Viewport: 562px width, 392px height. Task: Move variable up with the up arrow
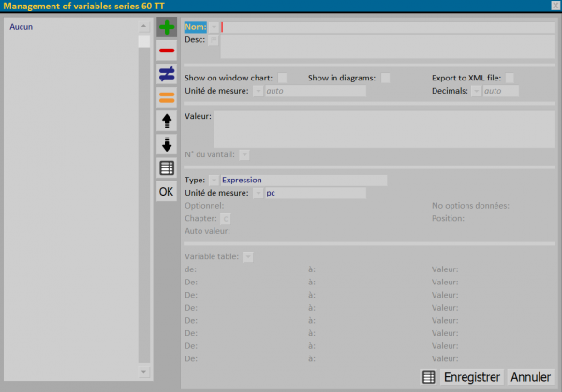coord(167,121)
